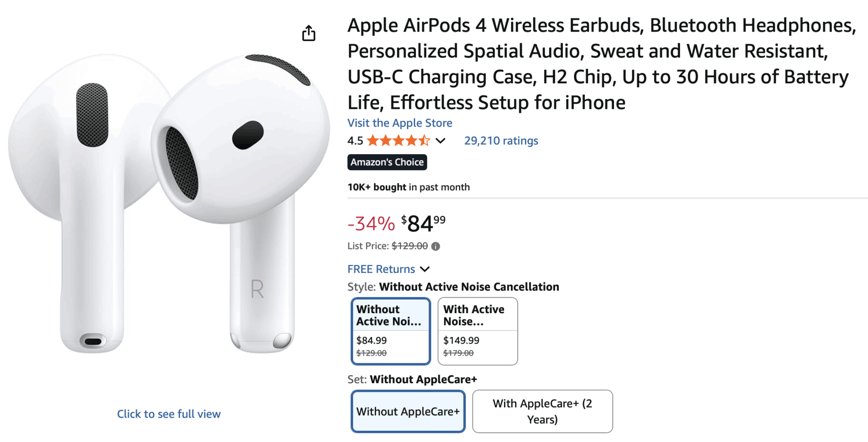Expand the FREE Returns details chevron
This screenshot has width=868, height=442.
(424, 269)
